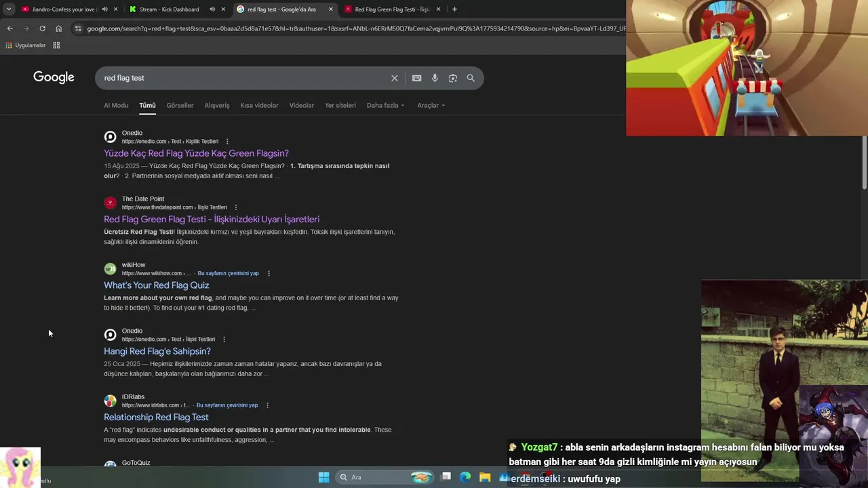Translate the wikiHow page link
868x488 pixels.
228,273
